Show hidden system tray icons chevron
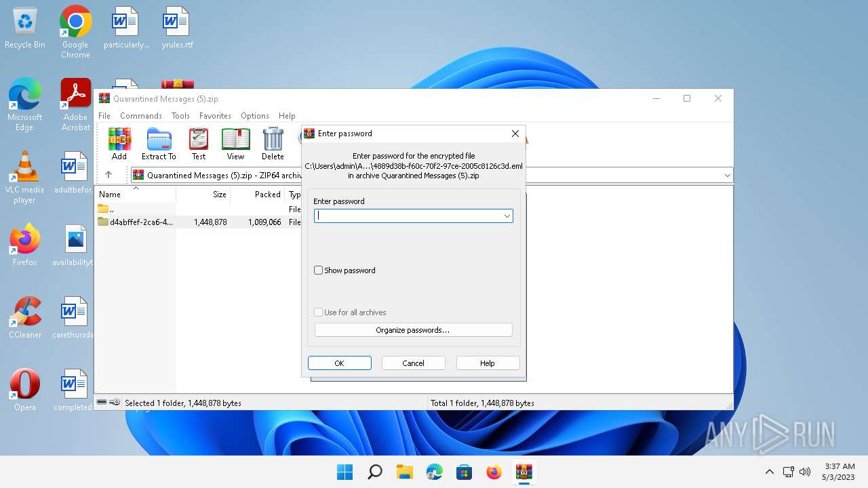Image resolution: width=868 pixels, height=488 pixels. (769, 472)
